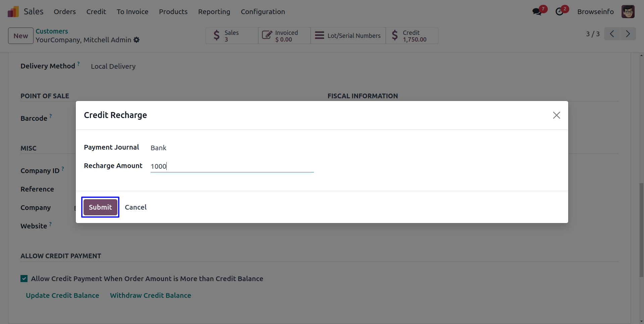Image resolution: width=644 pixels, height=324 pixels.
Task: Toggle Allow Credit Payment checkbox
Action: tap(24, 279)
